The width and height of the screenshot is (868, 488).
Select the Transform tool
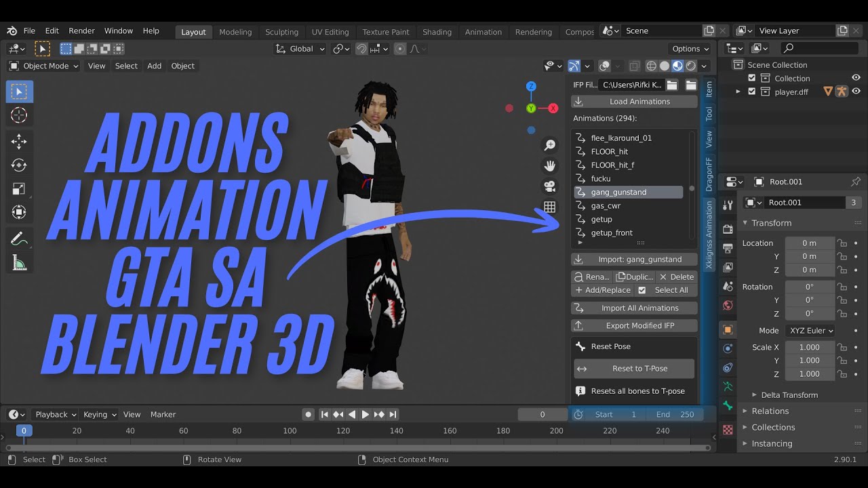click(x=19, y=212)
